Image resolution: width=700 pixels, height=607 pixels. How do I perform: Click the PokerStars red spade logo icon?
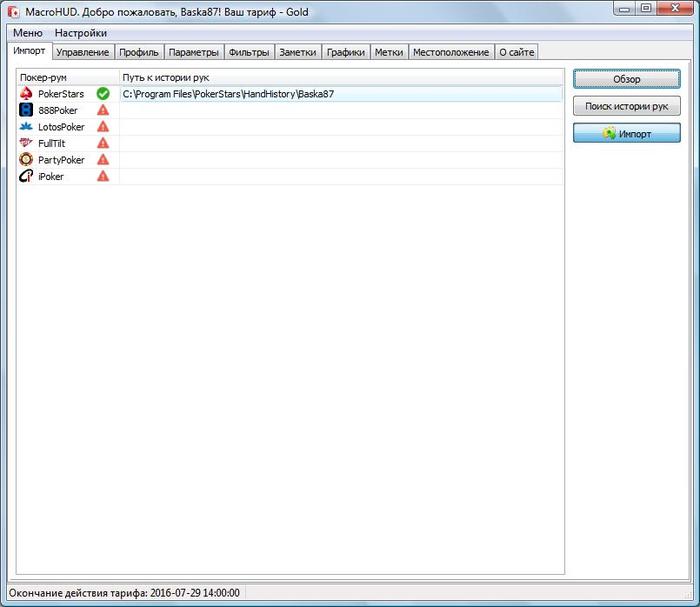26,94
